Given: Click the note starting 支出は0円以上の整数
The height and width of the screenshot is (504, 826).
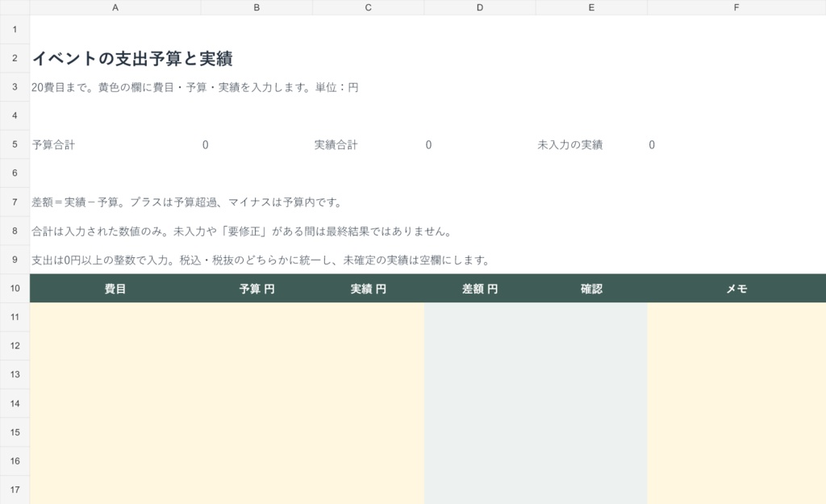Looking at the screenshot, I should click(x=261, y=260).
